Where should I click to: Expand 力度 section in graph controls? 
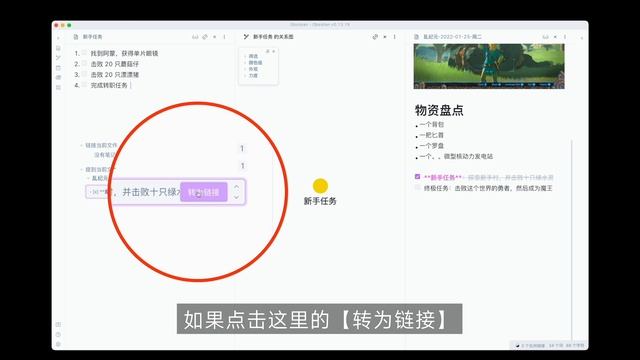coord(253,76)
